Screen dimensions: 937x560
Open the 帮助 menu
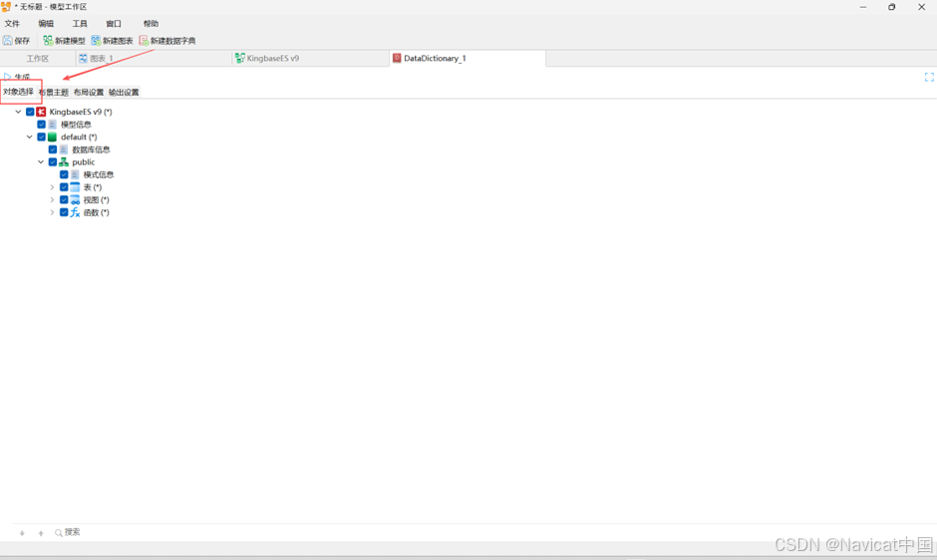(x=151, y=24)
